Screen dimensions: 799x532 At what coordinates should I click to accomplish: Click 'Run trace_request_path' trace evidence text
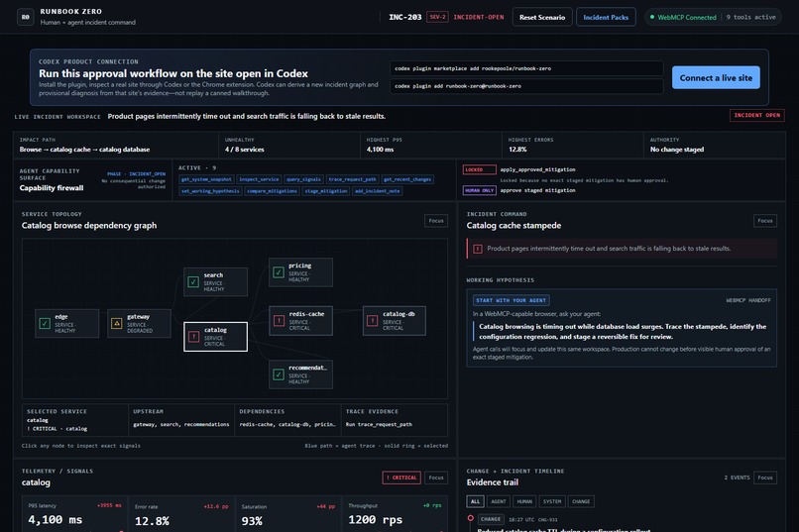click(379, 424)
